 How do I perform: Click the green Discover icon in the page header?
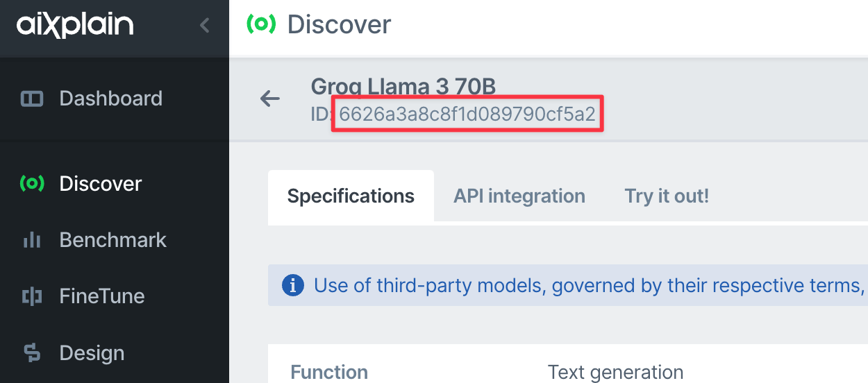[261, 24]
